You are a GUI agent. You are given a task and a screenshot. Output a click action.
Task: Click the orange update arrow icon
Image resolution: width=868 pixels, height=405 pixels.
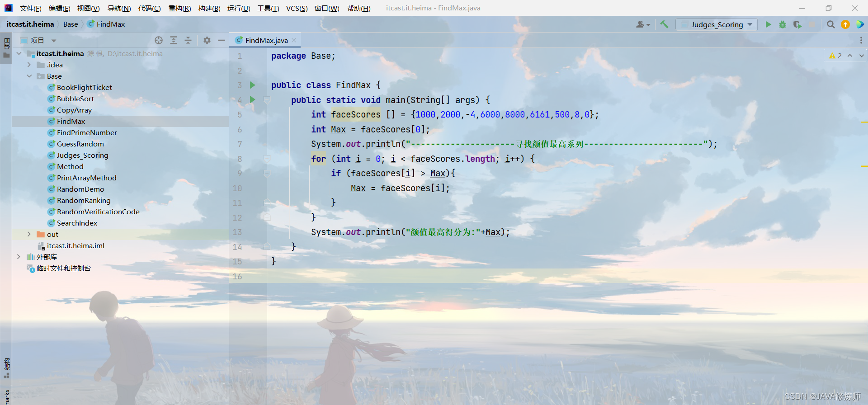pyautogui.click(x=845, y=24)
